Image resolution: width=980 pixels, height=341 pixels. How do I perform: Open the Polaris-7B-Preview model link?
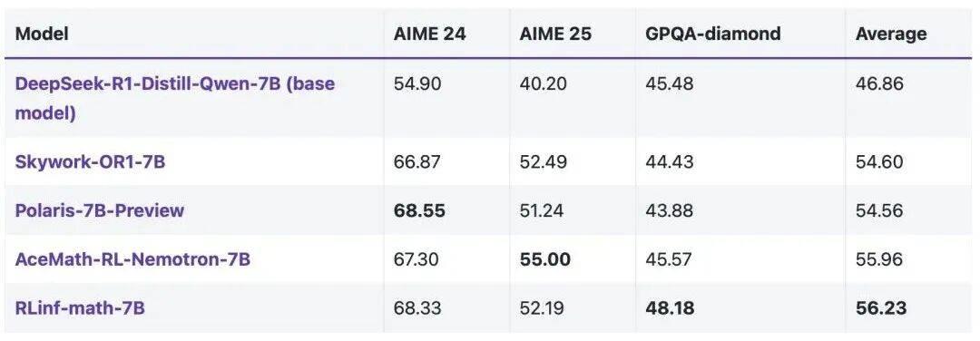click(100, 210)
